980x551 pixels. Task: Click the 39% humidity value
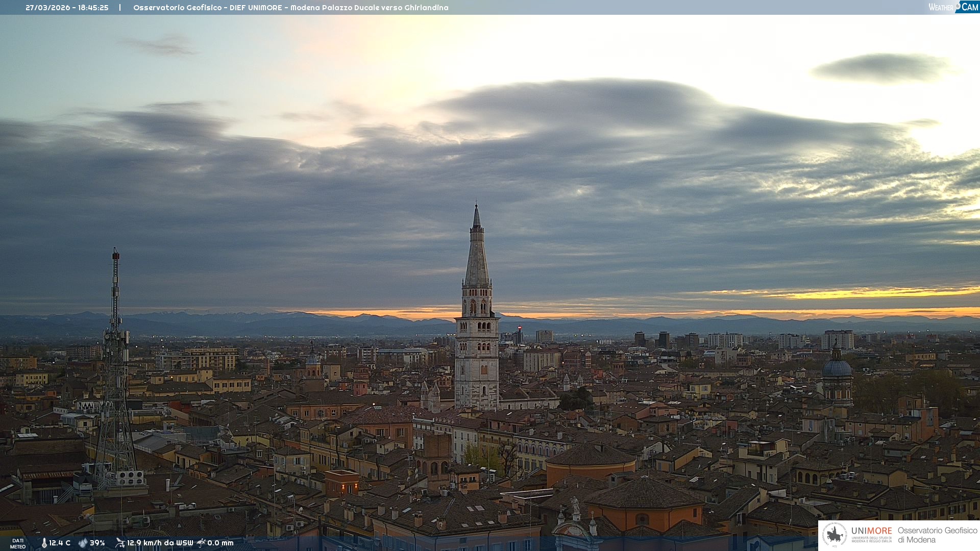(x=97, y=543)
